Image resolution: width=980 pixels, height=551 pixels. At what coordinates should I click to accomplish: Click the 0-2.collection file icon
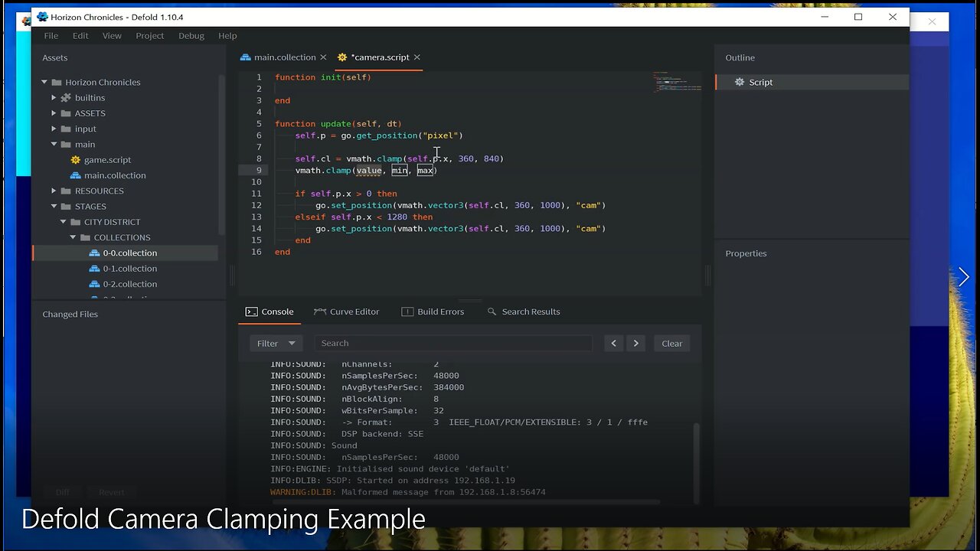coord(95,284)
